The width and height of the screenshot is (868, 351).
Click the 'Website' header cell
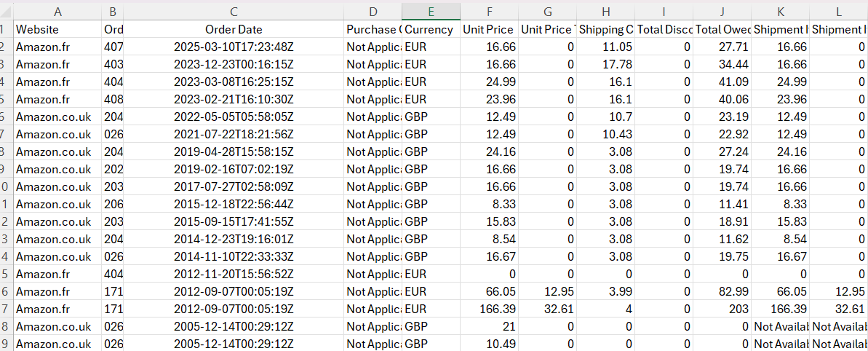point(57,30)
